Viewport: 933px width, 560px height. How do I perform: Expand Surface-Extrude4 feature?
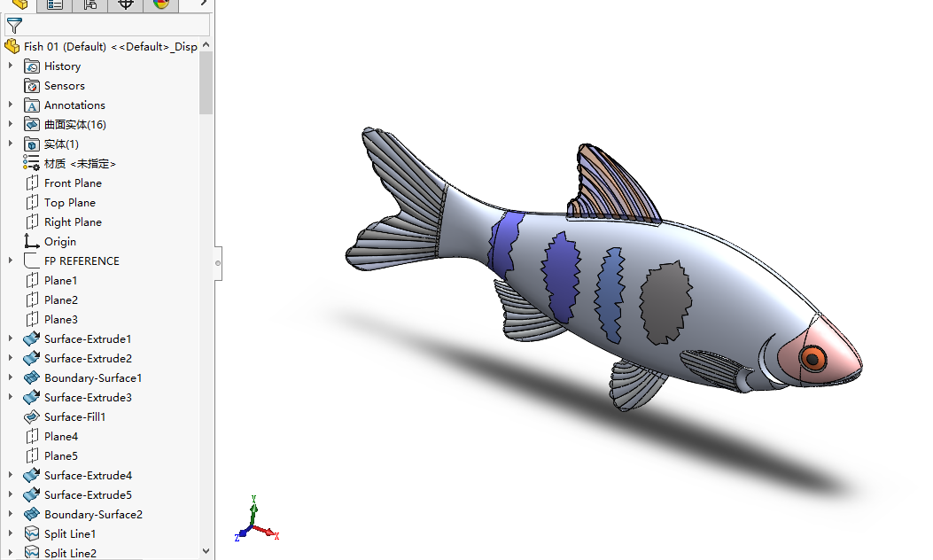tap(10, 474)
